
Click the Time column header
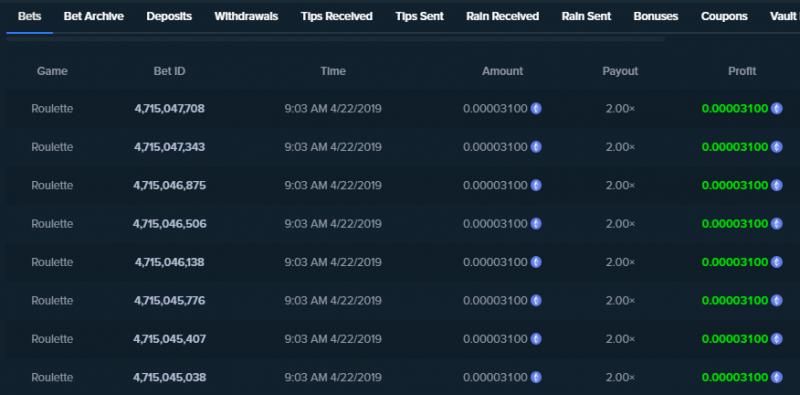pos(333,71)
